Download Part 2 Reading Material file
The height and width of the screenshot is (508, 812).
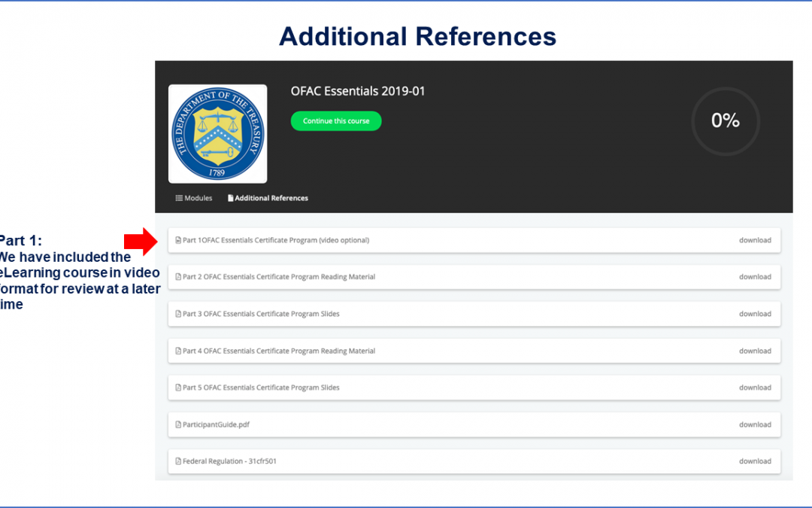click(755, 277)
